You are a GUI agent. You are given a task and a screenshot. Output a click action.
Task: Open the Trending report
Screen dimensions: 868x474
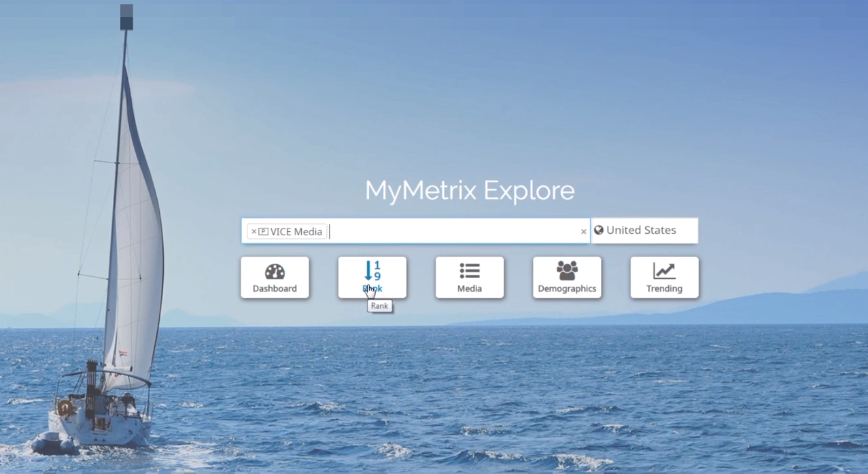(663, 277)
